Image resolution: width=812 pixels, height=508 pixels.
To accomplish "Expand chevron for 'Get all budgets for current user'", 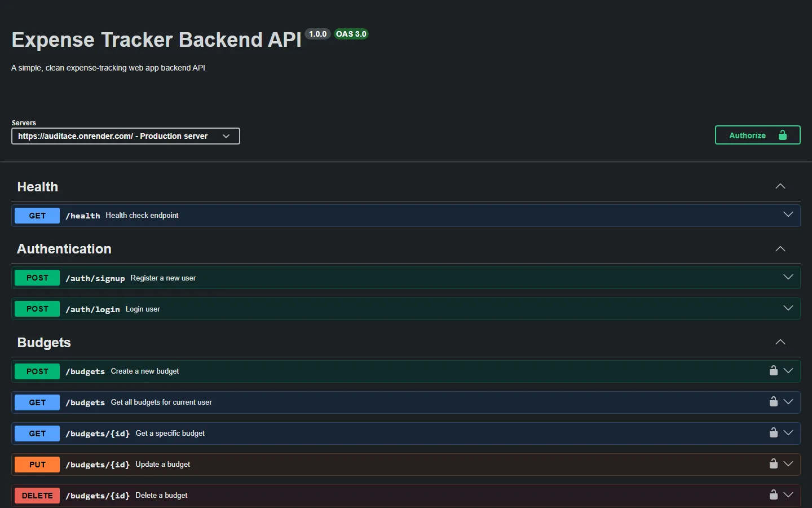I will click(788, 402).
